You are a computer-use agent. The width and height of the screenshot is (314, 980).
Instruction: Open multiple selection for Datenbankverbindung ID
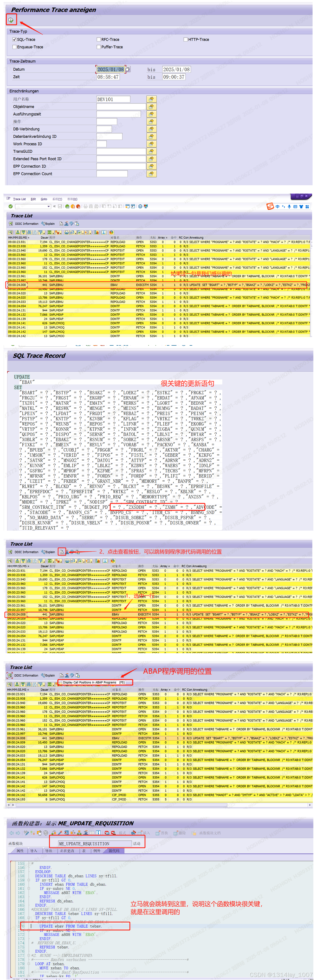(151, 137)
